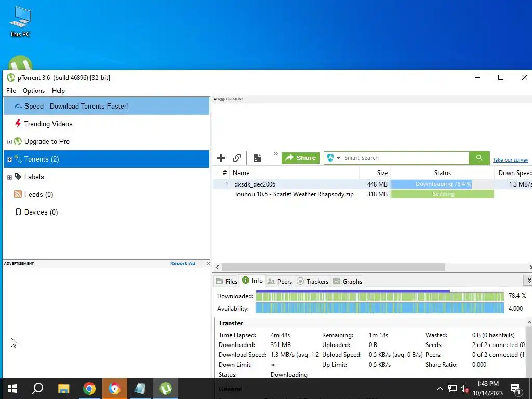Image resolution: width=532 pixels, height=399 pixels.
Task: Click the Torrents (2) arrows icon
Action: [18, 159]
